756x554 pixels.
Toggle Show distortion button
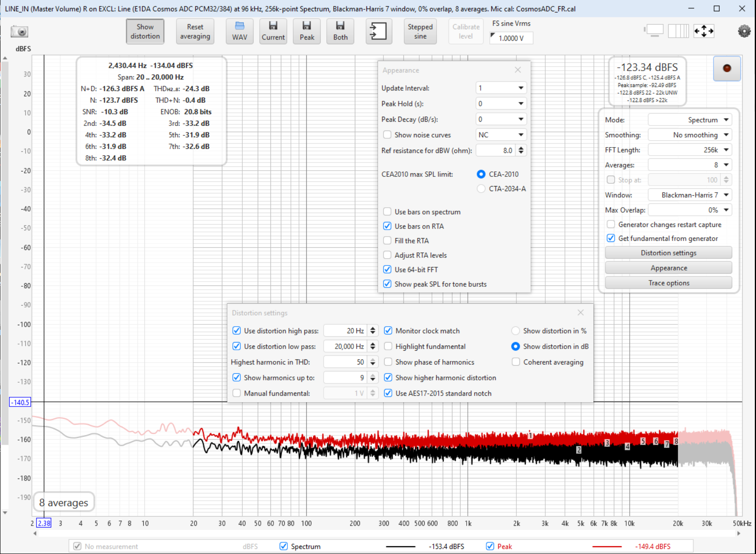pos(145,31)
